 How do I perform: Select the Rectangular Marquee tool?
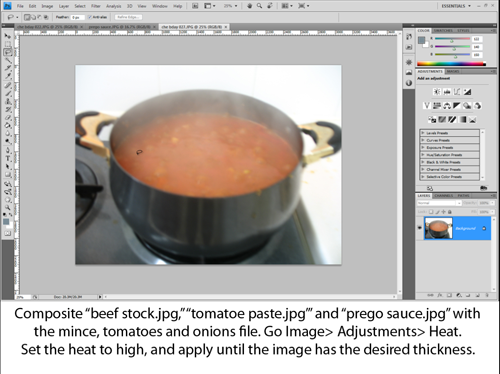pos(7,44)
